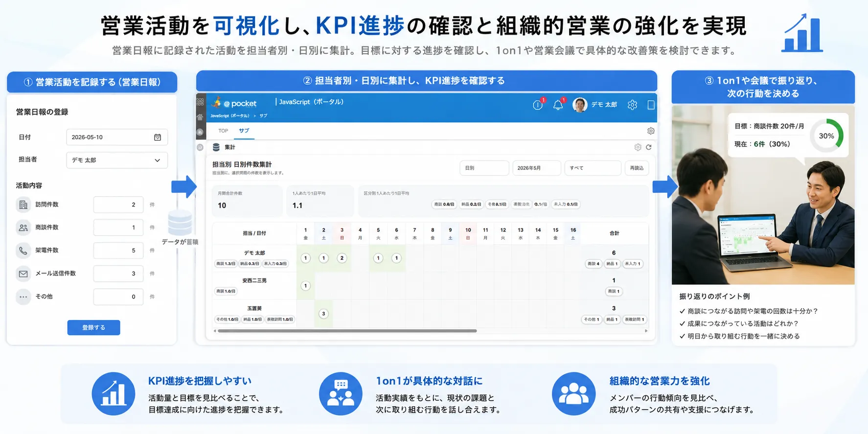868x434 pixels.
Task: Click the ellipsis icon for その他
Action: point(23,297)
